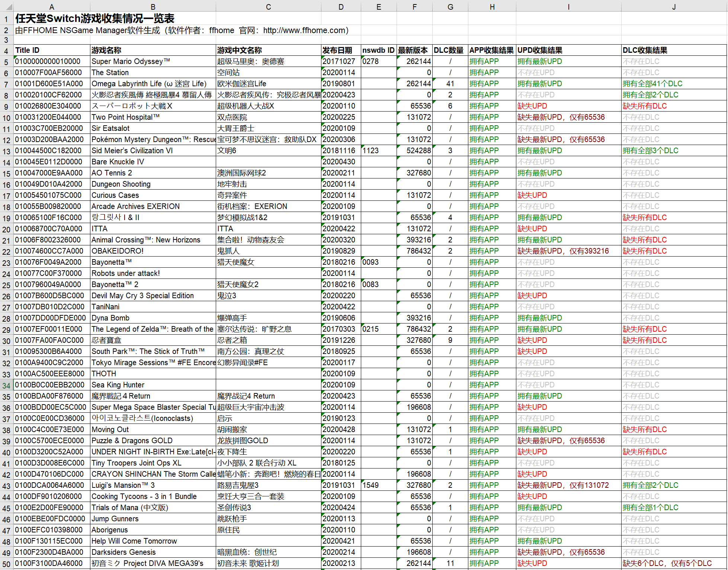Select Devil May Cry 3 Special Edition cell
Image resolution: width=728 pixels, height=570 pixels.
tap(153, 296)
